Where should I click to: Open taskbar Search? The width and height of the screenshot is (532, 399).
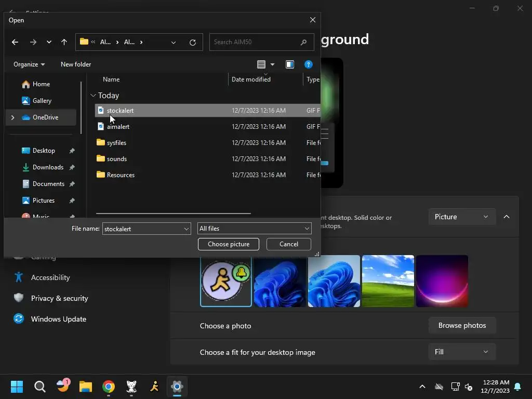tap(39, 387)
